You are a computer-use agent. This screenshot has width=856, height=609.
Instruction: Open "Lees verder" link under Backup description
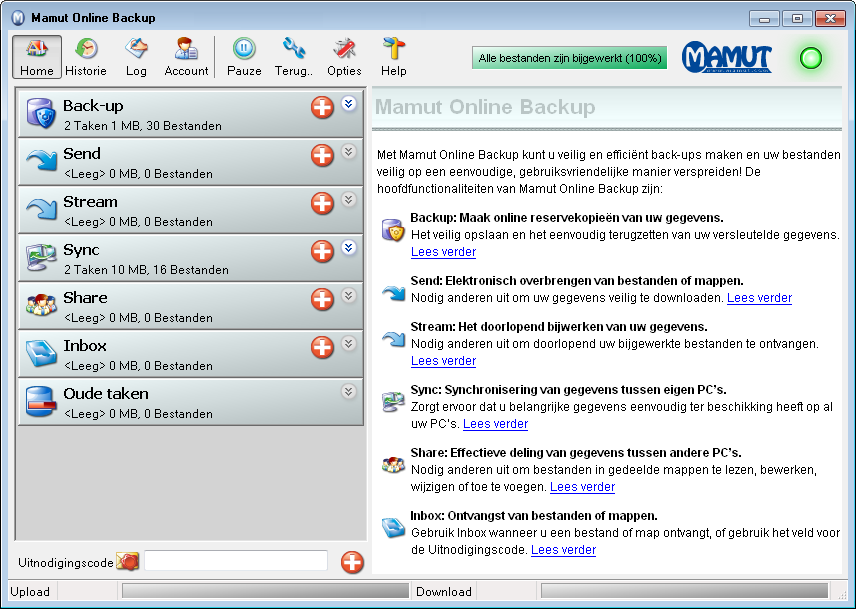coord(443,252)
